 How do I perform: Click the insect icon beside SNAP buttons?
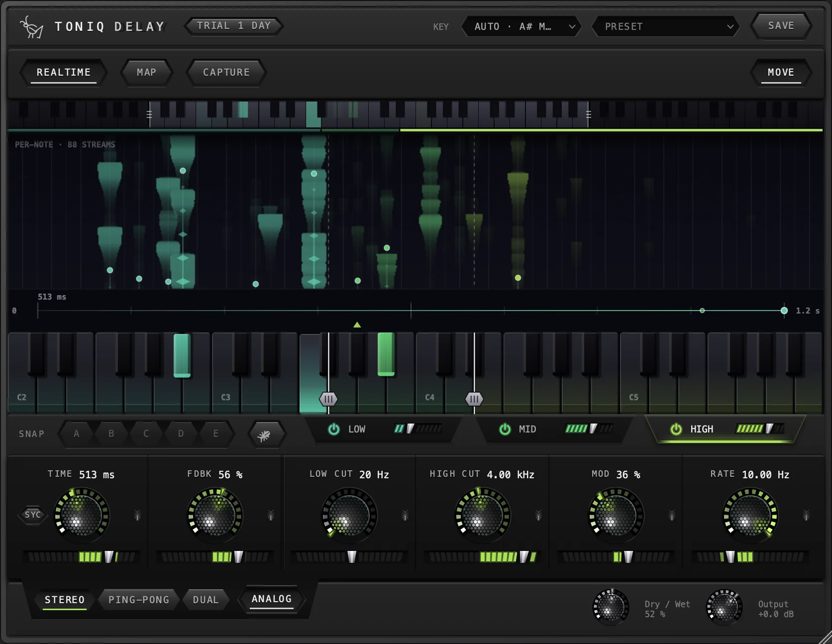[267, 434]
